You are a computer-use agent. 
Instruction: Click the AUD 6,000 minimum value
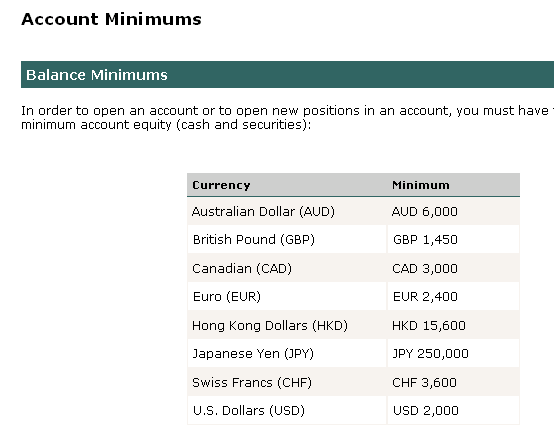(424, 212)
